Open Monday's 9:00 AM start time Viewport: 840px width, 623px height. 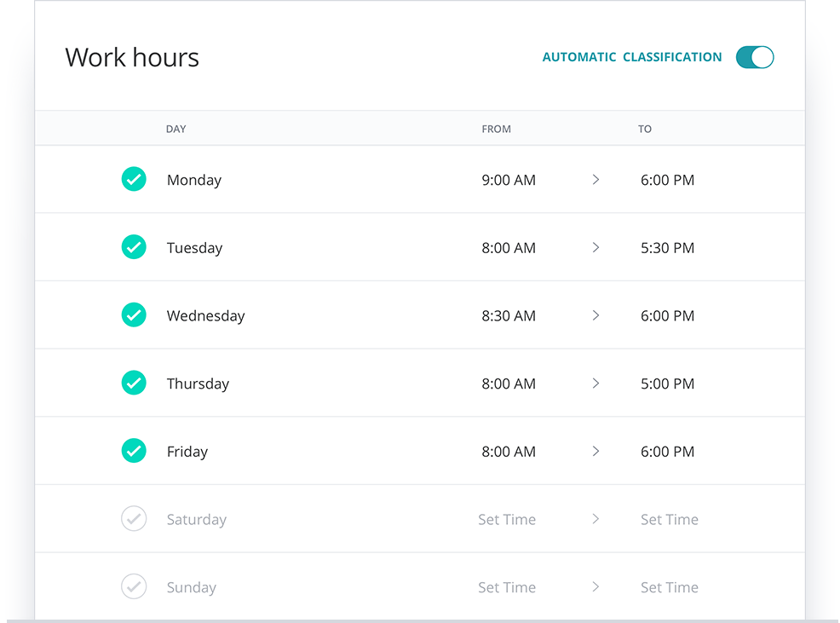(509, 180)
